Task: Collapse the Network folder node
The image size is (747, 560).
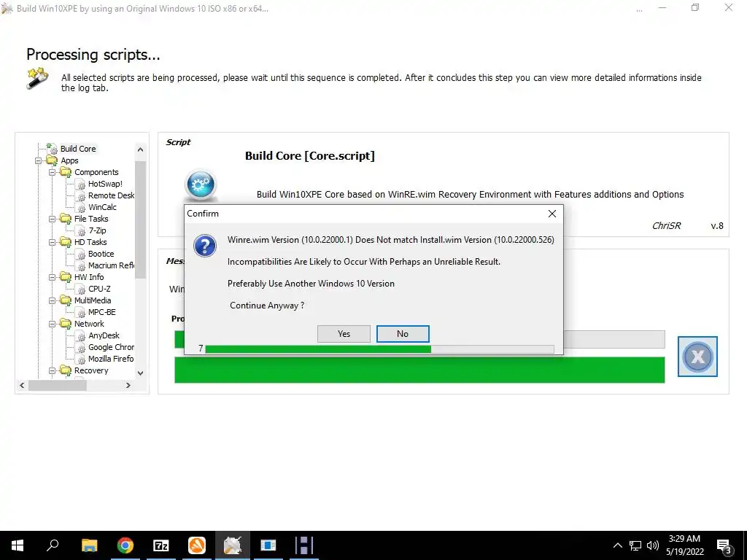Action: (53, 324)
